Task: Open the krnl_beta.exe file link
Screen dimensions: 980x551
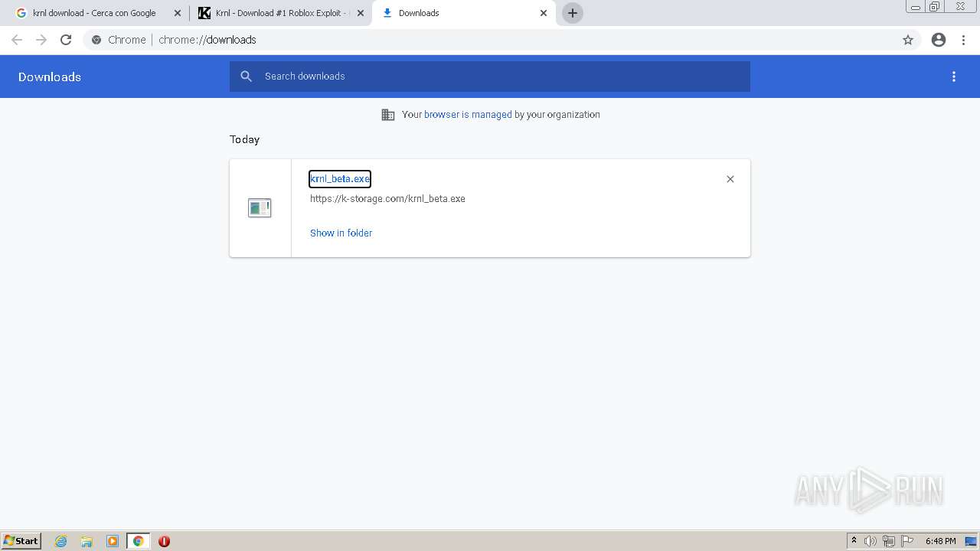Action: (340, 179)
